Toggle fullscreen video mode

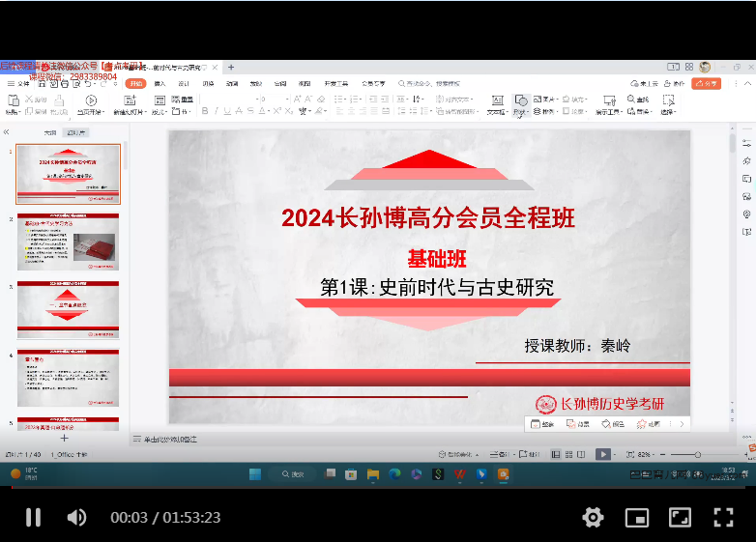click(723, 518)
